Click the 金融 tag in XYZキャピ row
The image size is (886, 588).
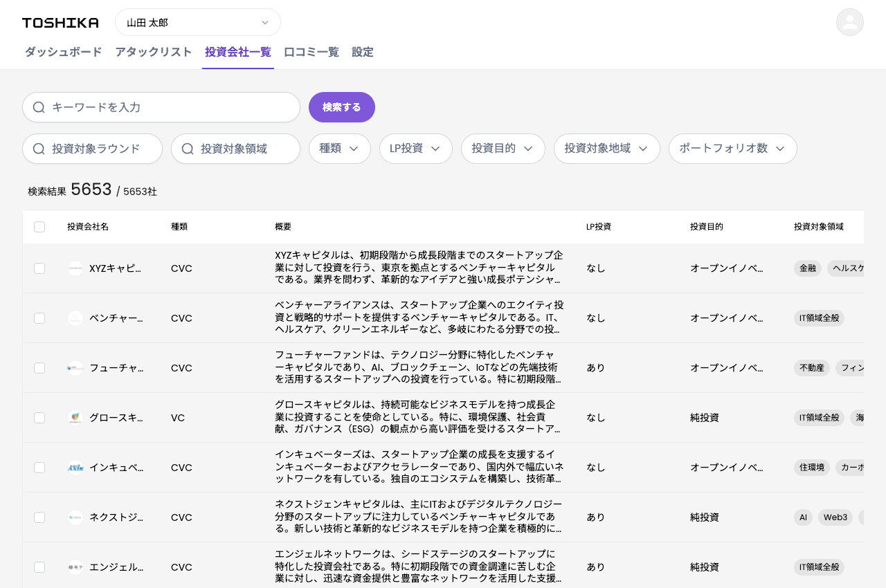point(808,268)
